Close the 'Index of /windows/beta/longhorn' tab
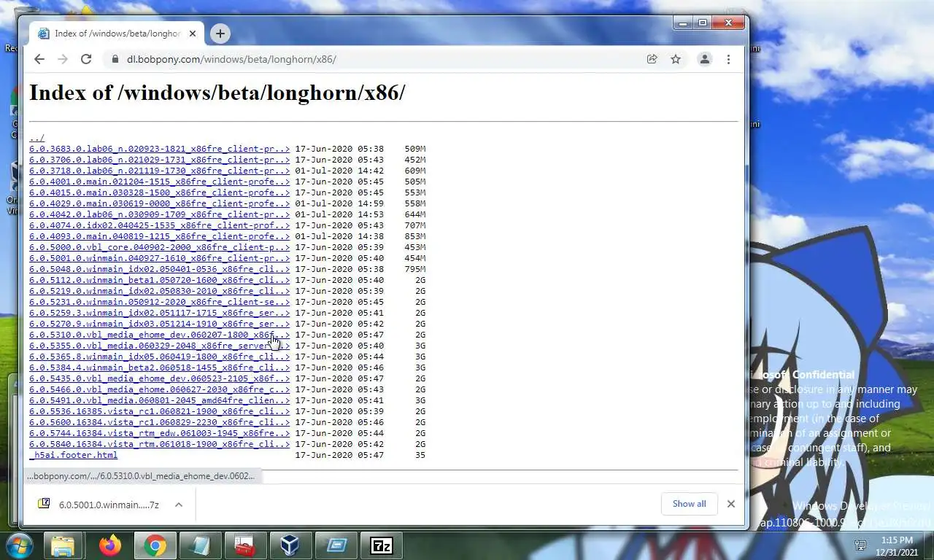This screenshot has height=560, width=934. pyautogui.click(x=193, y=34)
